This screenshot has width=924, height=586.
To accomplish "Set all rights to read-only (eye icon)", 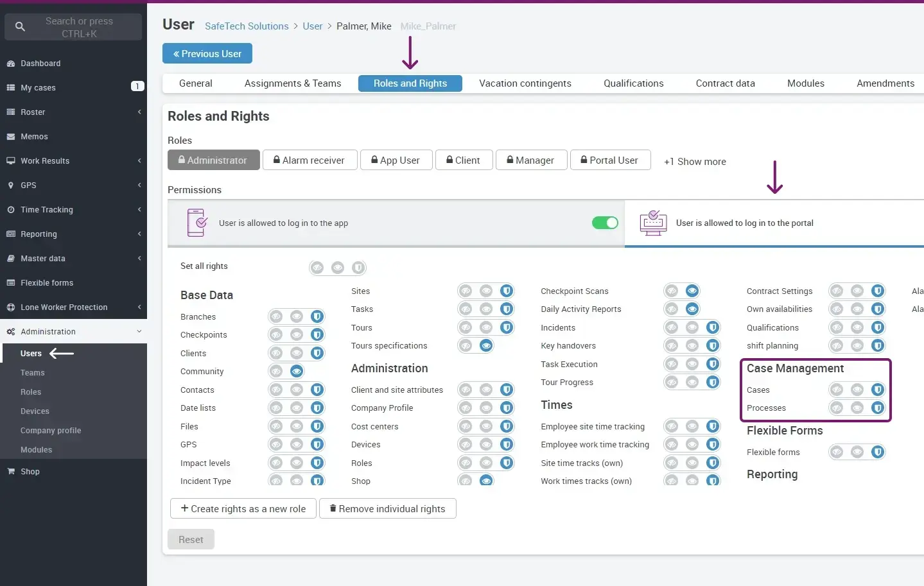I will coord(338,268).
